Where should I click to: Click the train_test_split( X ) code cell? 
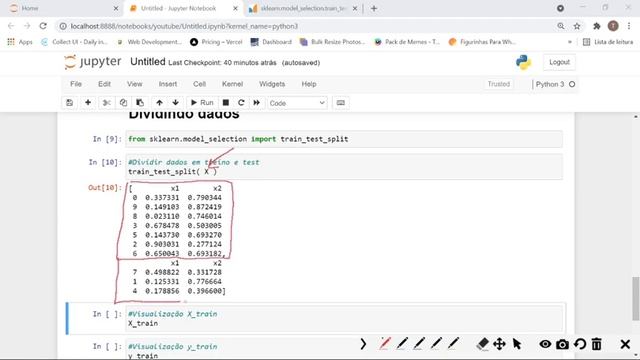344,167
